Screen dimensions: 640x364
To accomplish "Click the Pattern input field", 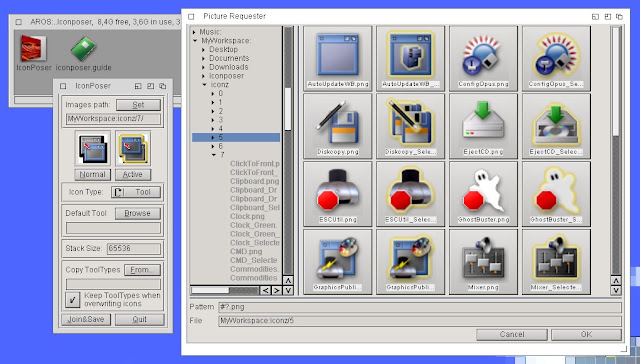I will (420, 307).
